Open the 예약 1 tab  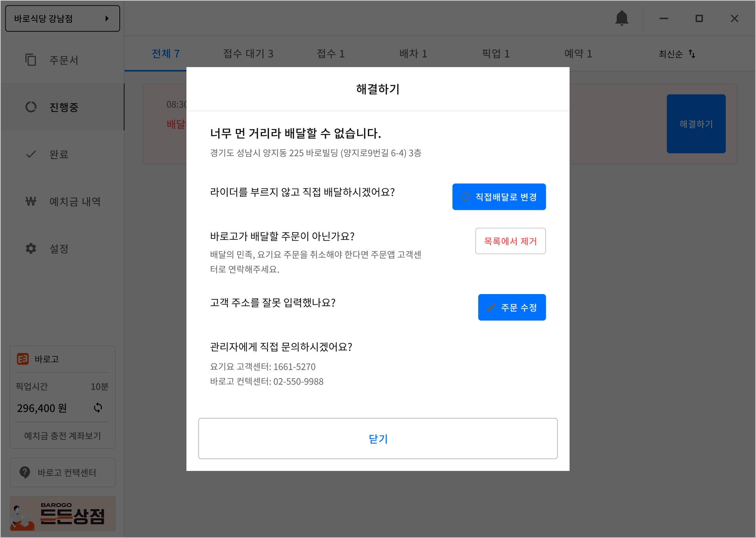[578, 54]
